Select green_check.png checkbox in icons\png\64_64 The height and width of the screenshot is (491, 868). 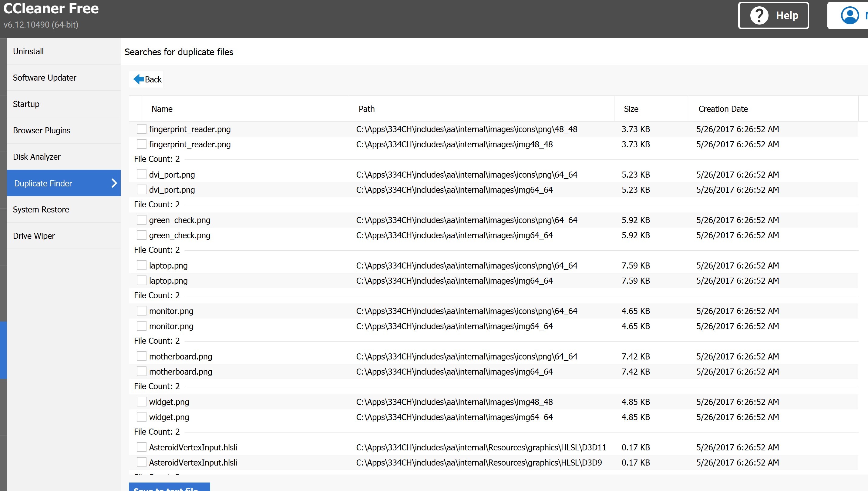click(x=141, y=220)
